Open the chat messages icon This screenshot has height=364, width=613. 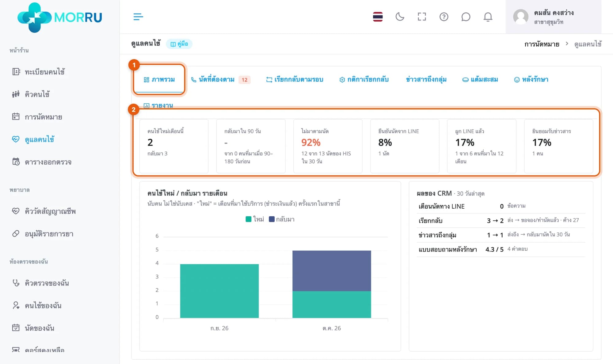coord(466,17)
